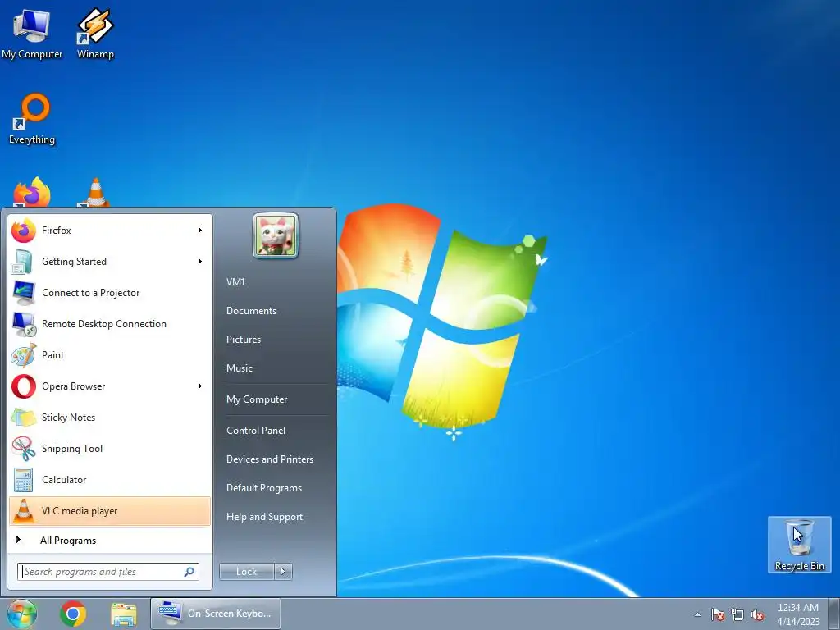The width and height of the screenshot is (840, 630).
Task: Open clock showing 12:34 AM
Action: click(798, 614)
